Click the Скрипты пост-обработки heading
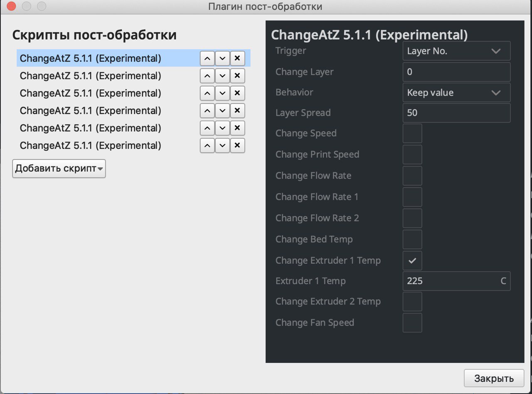Image resolution: width=532 pixels, height=394 pixels. point(94,35)
